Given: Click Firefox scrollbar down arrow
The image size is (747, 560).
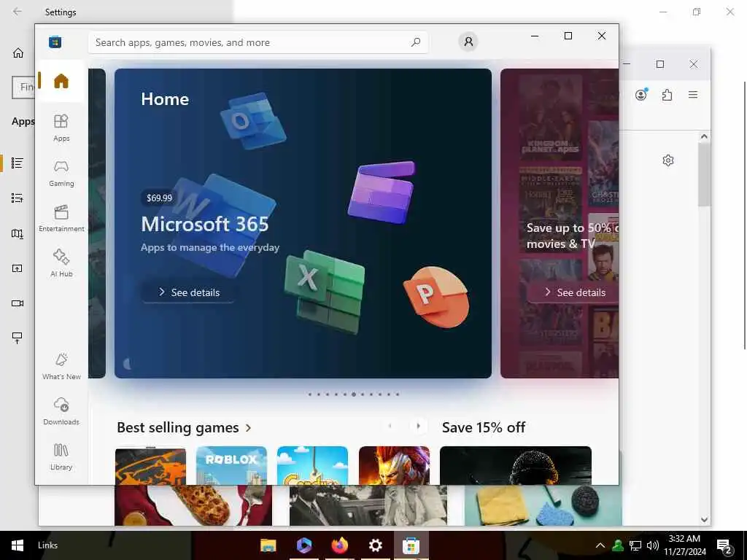Looking at the screenshot, I should click(704, 520).
